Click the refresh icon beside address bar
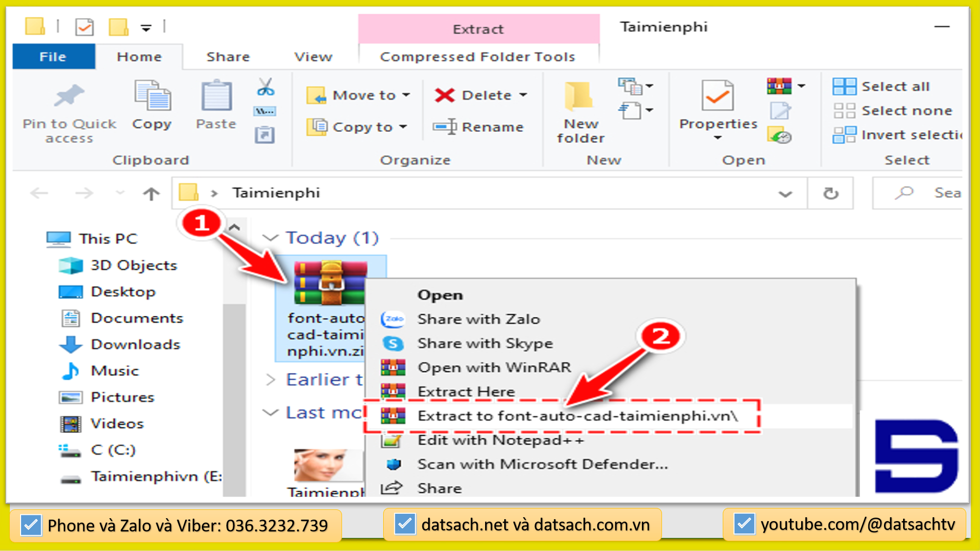This screenshot has width=980, height=551. tap(831, 193)
